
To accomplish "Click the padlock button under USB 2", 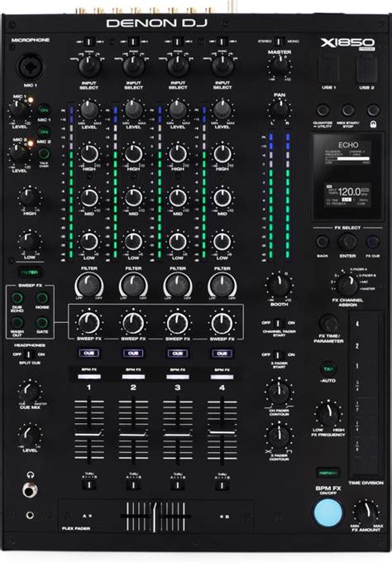I will click(x=373, y=110).
